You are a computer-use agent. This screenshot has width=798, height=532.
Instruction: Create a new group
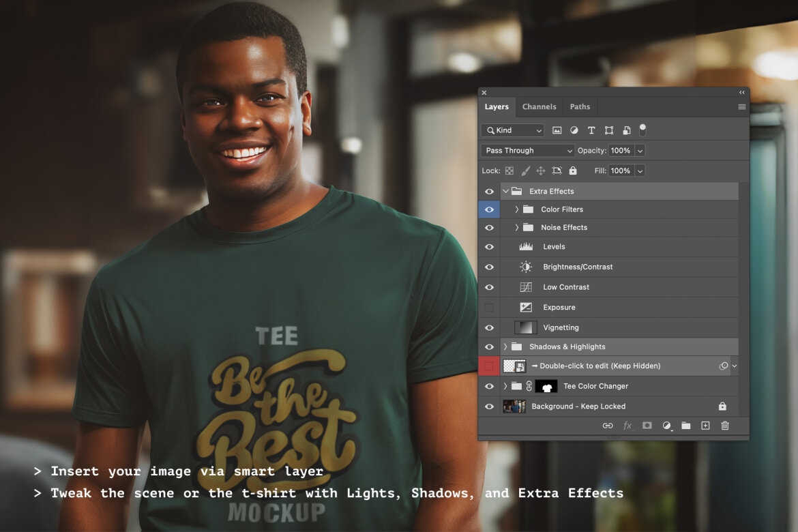coord(686,426)
